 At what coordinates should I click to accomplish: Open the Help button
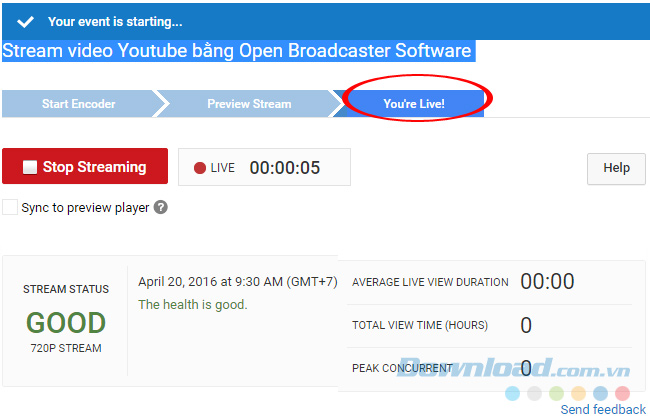tap(616, 168)
